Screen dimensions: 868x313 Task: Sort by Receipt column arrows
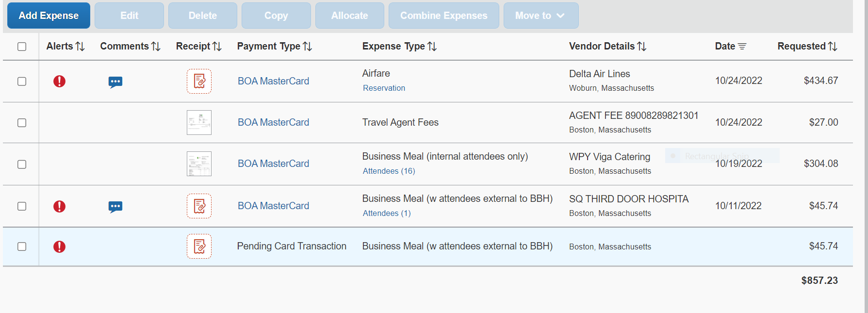[217, 46]
